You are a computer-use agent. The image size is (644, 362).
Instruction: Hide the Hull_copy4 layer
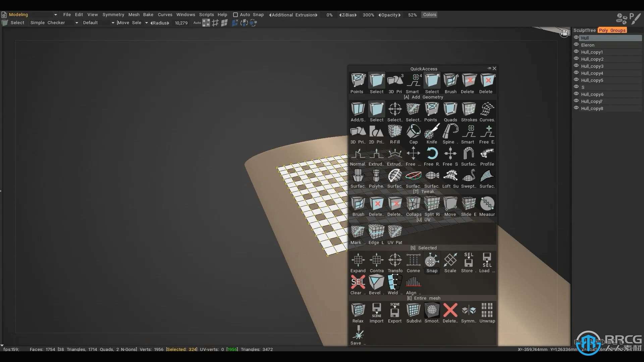576,73
